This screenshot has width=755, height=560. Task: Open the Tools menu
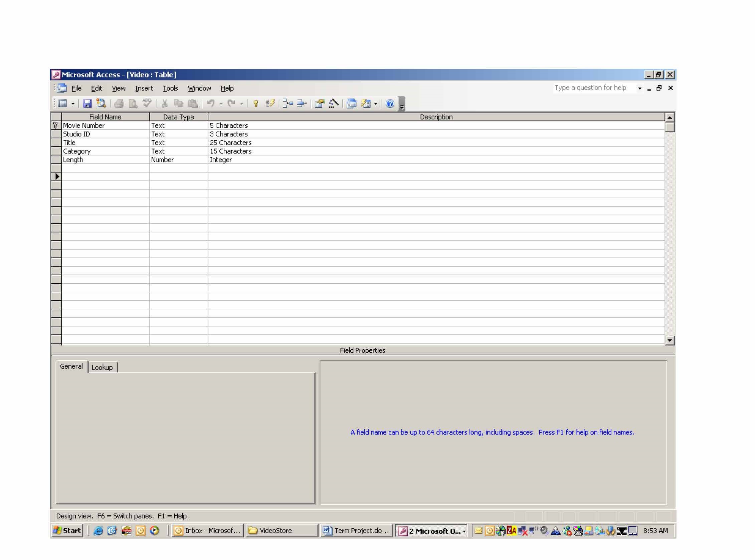tap(170, 88)
